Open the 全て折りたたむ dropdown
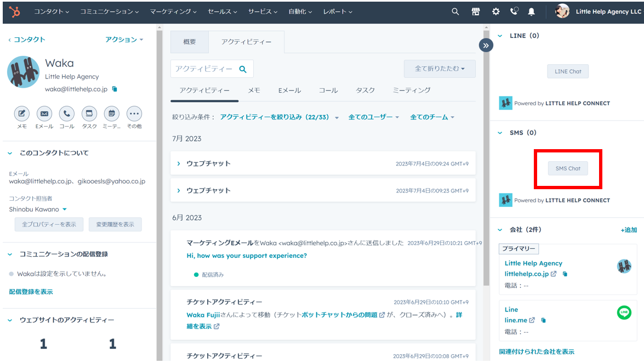The width and height of the screenshot is (644, 363). point(440,69)
